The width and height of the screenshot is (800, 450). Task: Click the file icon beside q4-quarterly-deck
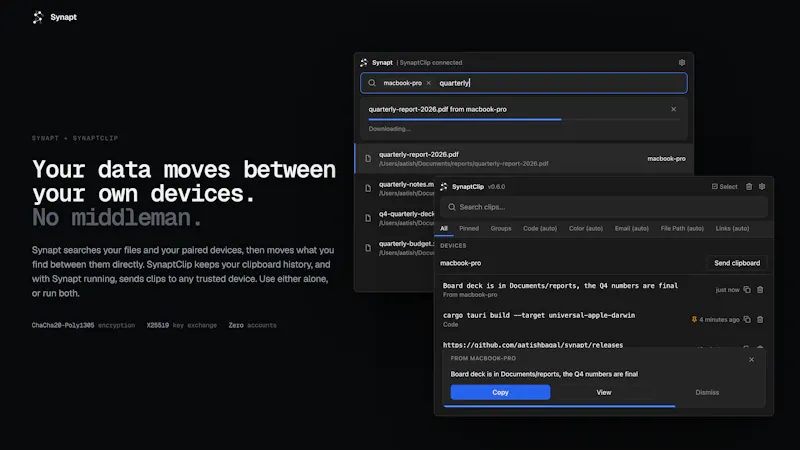368,218
